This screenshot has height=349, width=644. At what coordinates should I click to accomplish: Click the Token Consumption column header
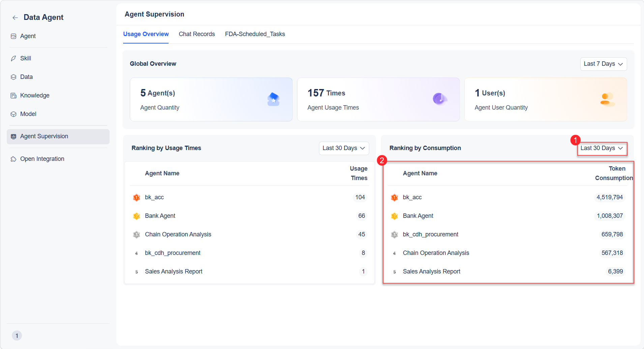[x=614, y=173]
